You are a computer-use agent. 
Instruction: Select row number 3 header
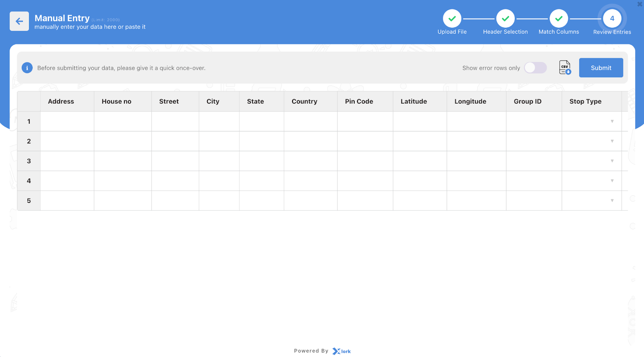(x=29, y=161)
